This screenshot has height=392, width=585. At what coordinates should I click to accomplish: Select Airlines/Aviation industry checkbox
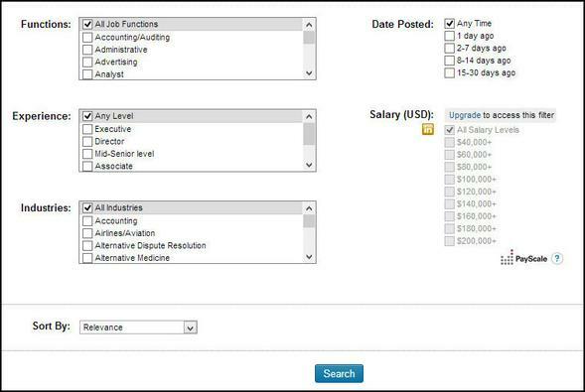pyautogui.click(x=87, y=233)
